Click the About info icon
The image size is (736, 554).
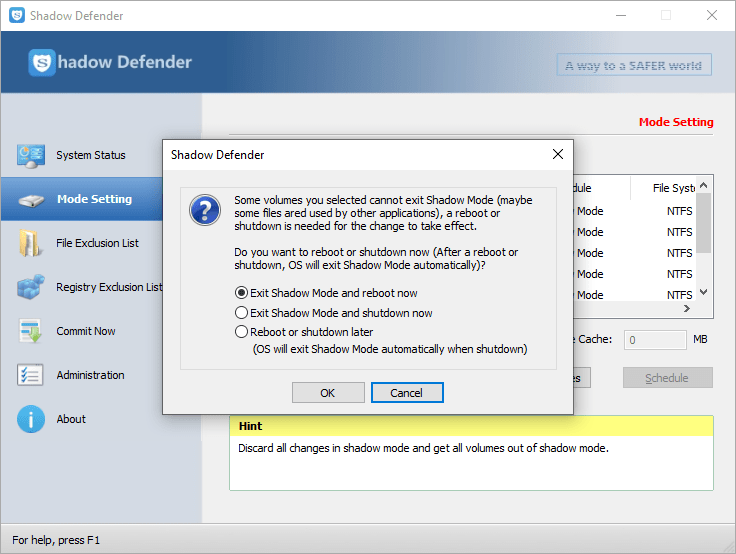(31, 419)
